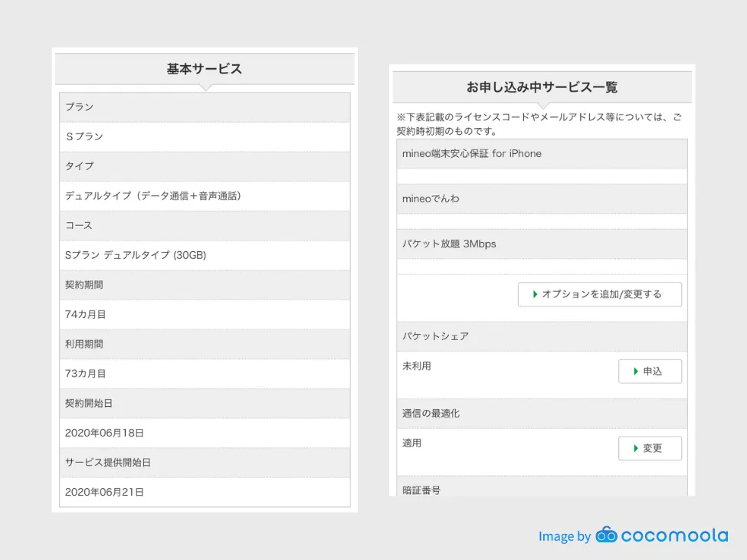The height and width of the screenshot is (560, 747).
Task: Click the コース label row
Action: pos(205,225)
